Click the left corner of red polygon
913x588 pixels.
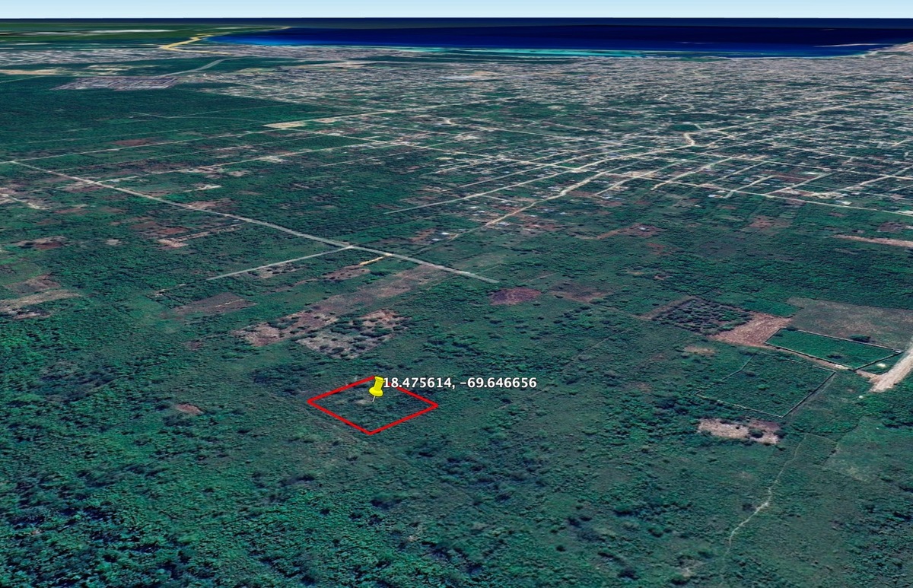click(x=308, y=401)
